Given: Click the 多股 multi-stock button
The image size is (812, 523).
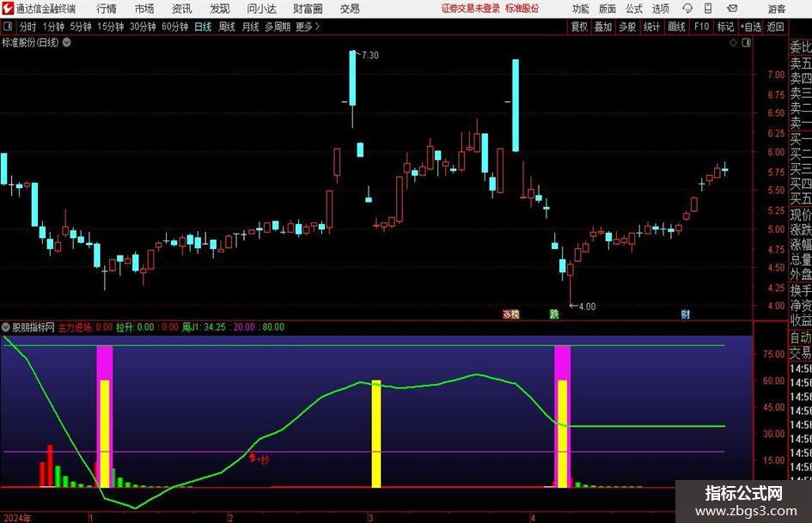Looking at the screenshot, I should pos(627,27).
